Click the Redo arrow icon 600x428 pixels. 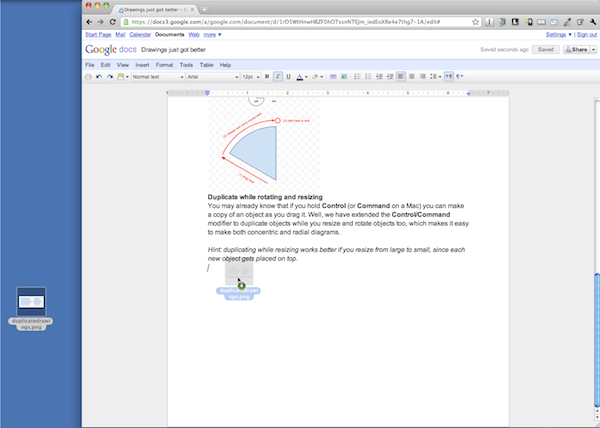pos(109,76)
